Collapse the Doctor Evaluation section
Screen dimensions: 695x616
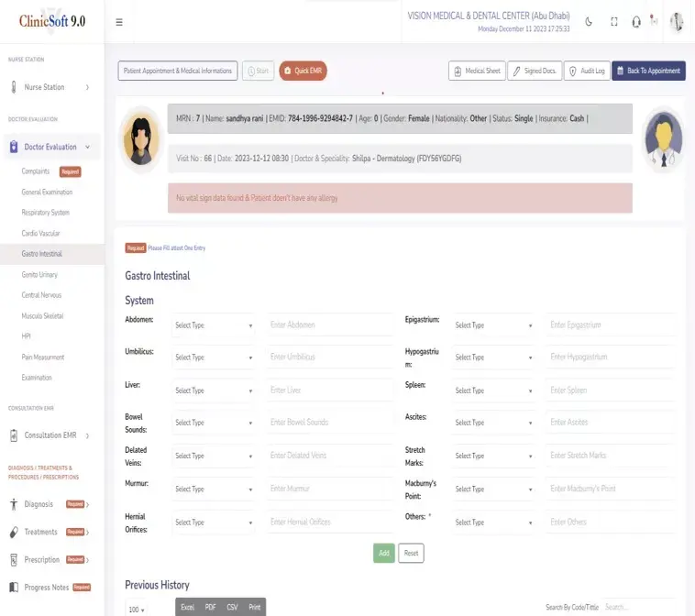point(87,147)
